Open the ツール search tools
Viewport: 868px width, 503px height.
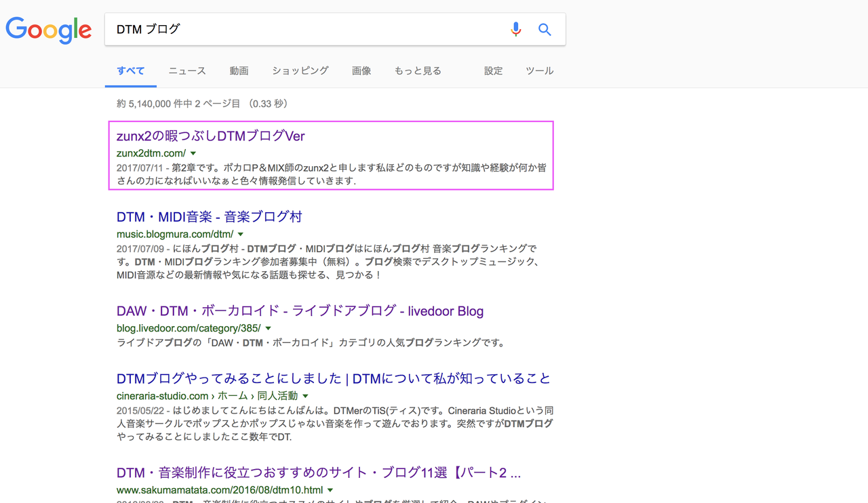coord(540,71)
